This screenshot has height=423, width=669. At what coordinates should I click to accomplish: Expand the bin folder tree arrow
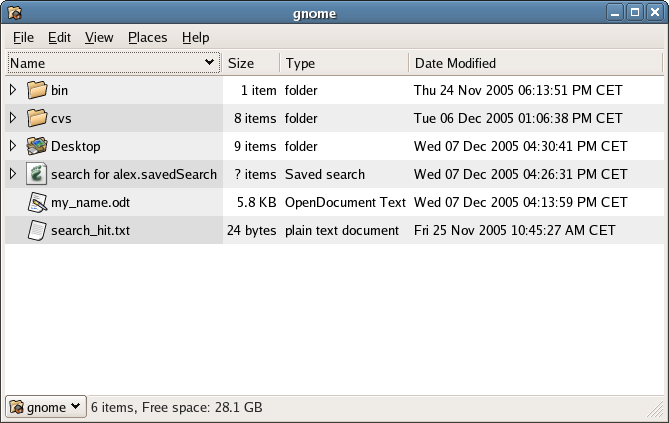(13, 90)
